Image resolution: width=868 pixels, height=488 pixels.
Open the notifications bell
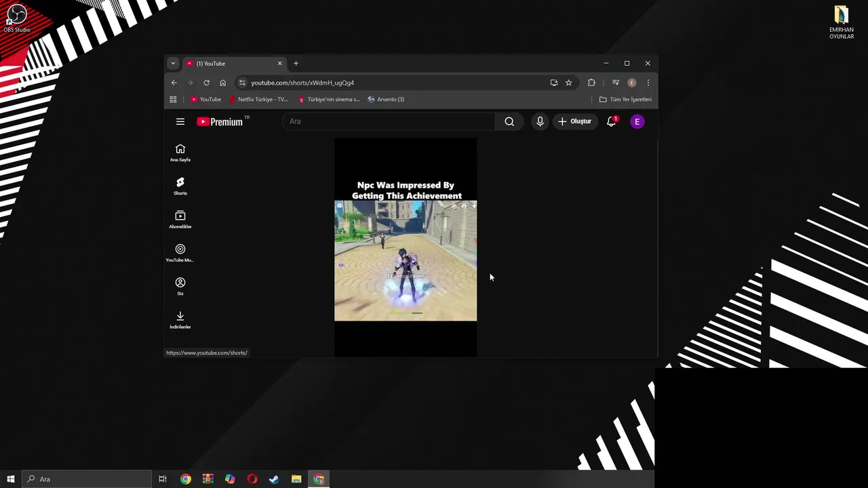click(612, 121)
